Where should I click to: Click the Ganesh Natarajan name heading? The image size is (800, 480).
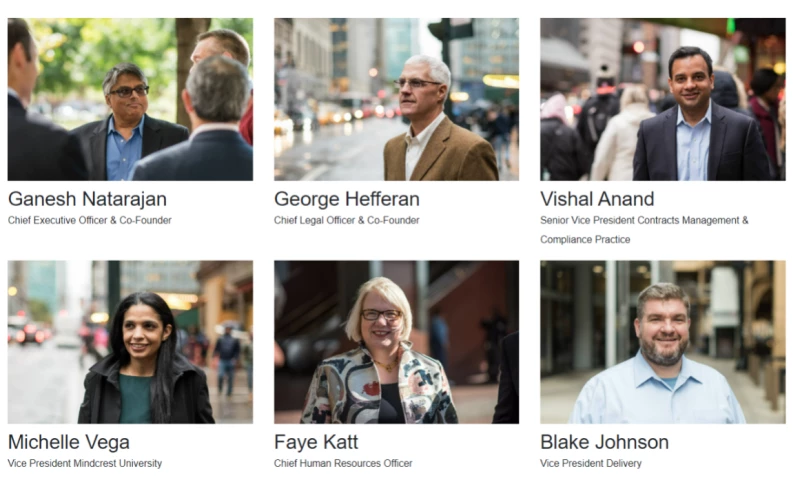(87, 199)
